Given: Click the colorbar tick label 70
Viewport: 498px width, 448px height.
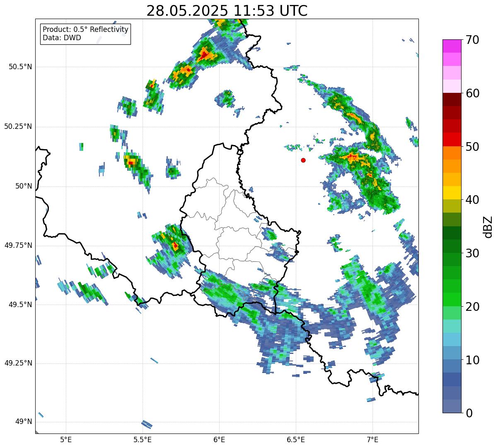Looking at the screenshot, I should [x=472, y=40].
